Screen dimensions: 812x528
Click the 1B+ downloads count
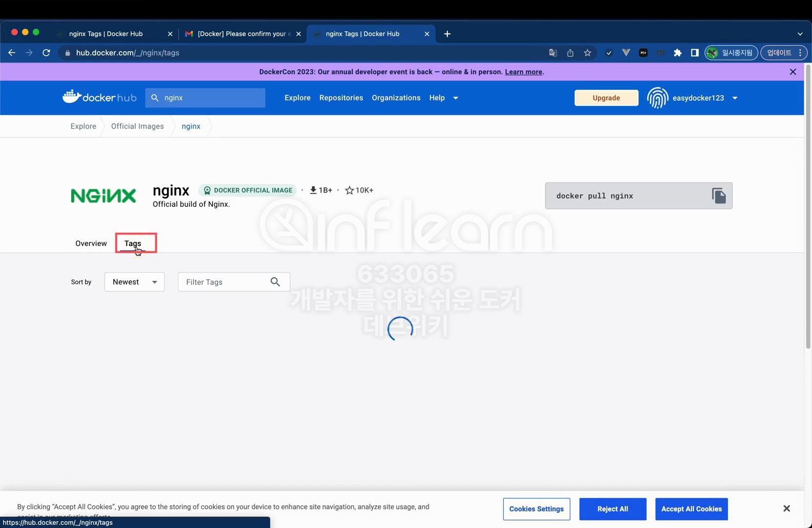coord(321,190)
